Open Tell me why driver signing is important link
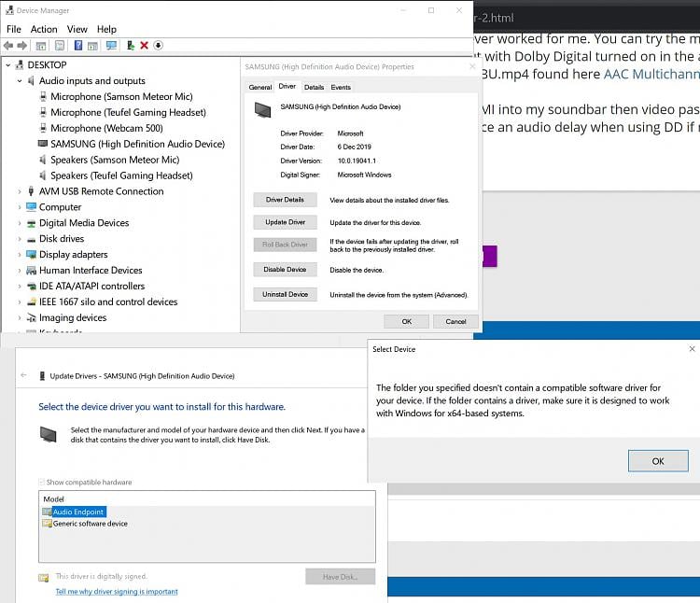 click(x=117, y=592)
